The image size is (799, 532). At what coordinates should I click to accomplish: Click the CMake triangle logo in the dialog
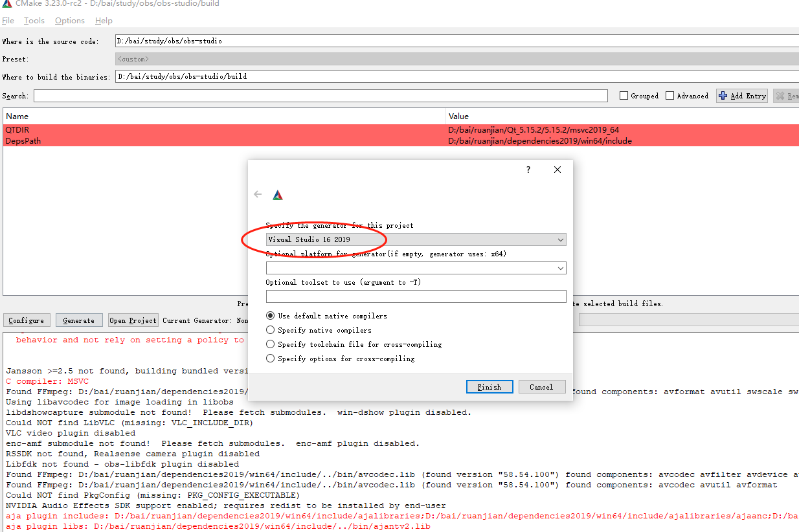tap(277, 195)
